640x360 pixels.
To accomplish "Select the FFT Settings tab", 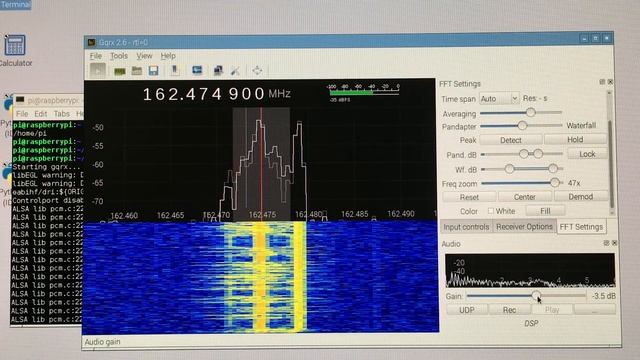I will (x=581, y=227).
